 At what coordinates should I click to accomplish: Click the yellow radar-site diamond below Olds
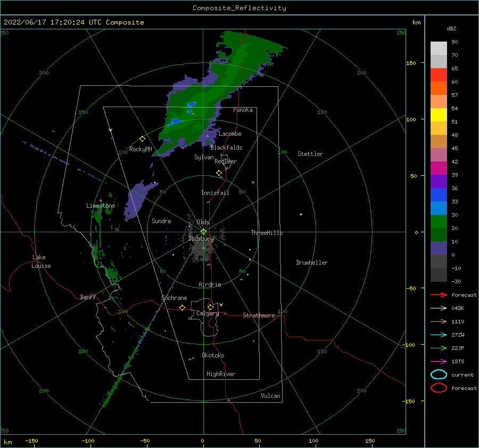(x=203, y=232)
